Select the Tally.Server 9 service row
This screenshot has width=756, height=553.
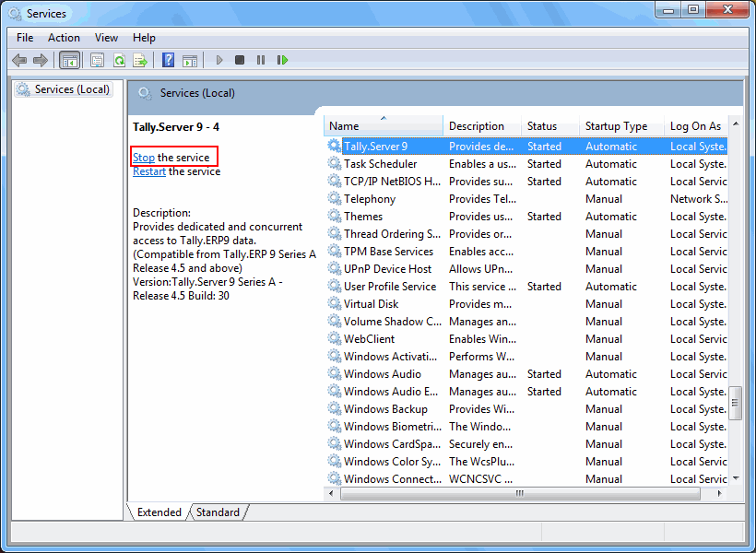pyautogui.click(x=526, y=147)
